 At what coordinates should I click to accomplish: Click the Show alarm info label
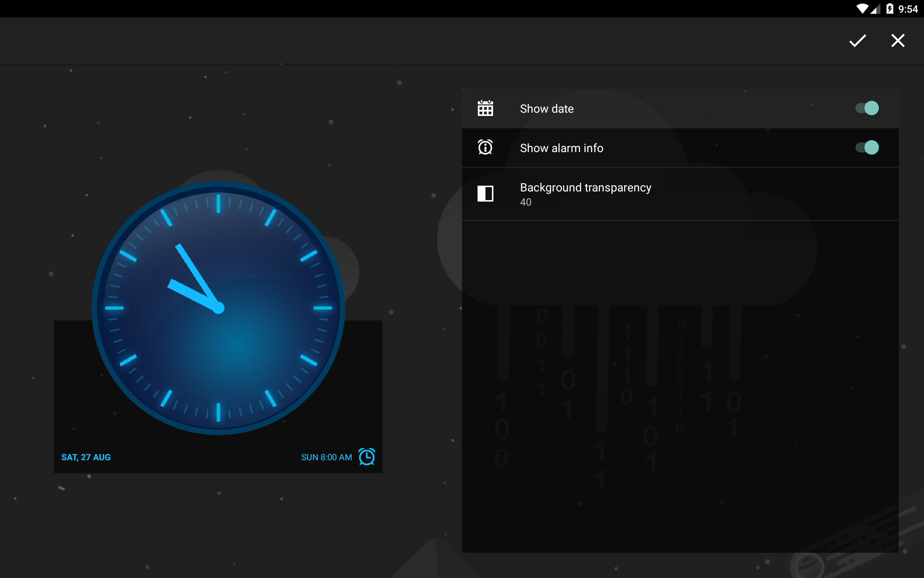click(x=562, y=148)
